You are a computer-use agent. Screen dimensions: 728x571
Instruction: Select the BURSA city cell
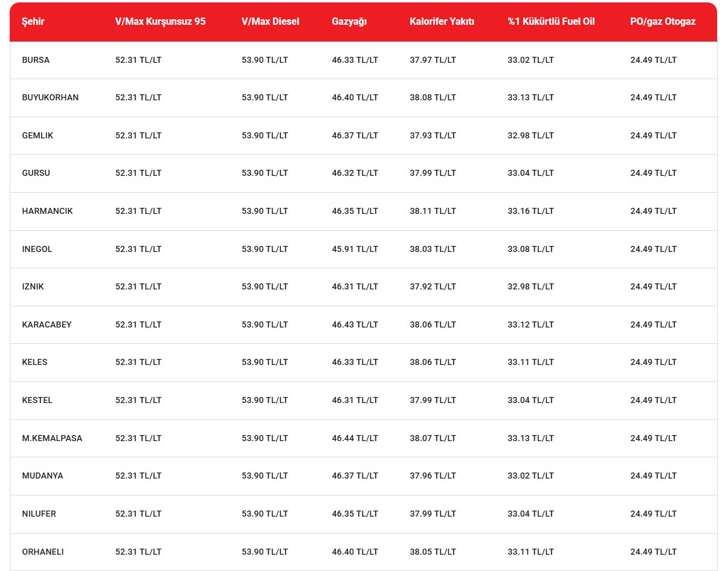point(36,60)
